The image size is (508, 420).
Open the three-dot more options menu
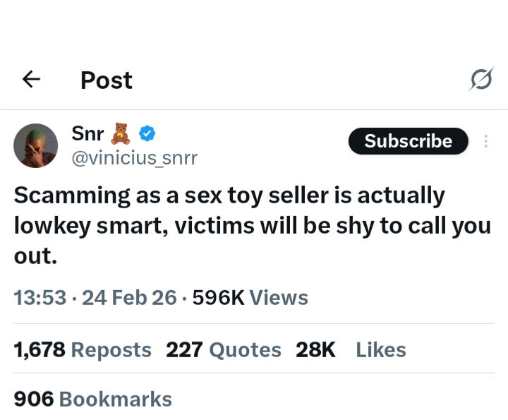[x=485, y=141]
